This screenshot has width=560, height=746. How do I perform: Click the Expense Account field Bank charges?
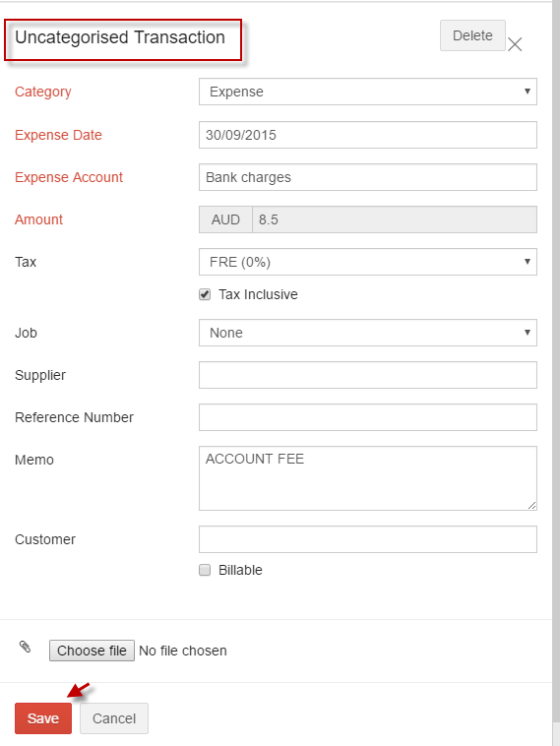[368, 177]
